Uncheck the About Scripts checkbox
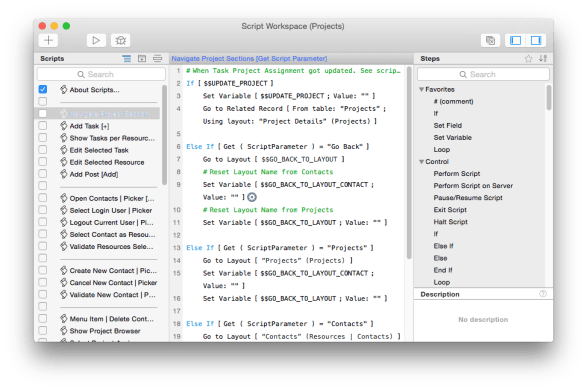 tap(43, 89)
